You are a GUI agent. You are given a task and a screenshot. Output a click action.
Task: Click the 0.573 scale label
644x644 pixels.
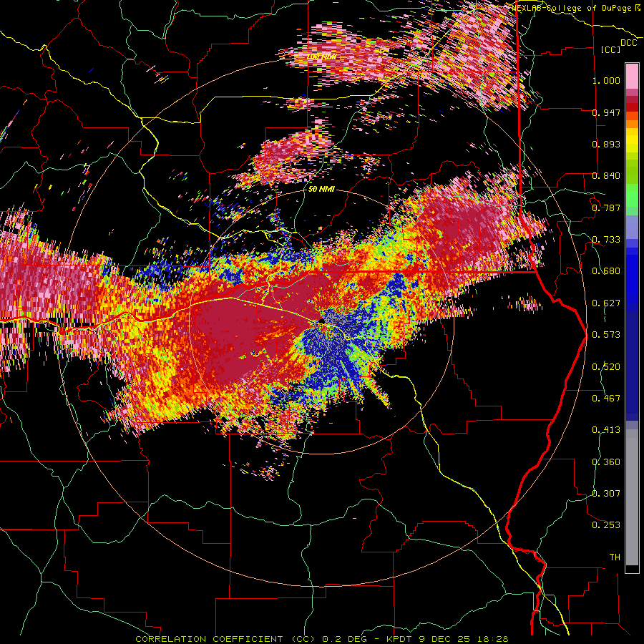[606, 335]
